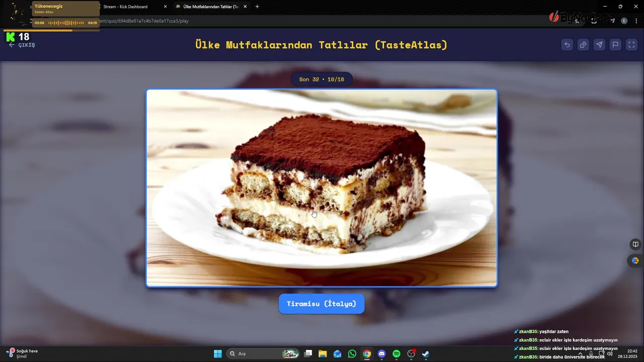644x362 pixels.
Task: Click the Son 32 • 10/16 round indicator
Action: (321, 79)
